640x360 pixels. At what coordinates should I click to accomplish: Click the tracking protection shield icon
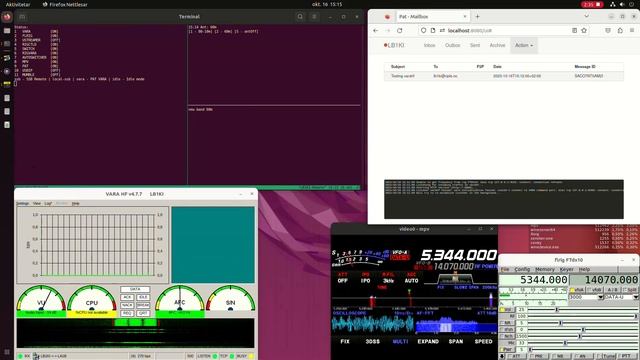pyautogui.click(x=423, y=31)
